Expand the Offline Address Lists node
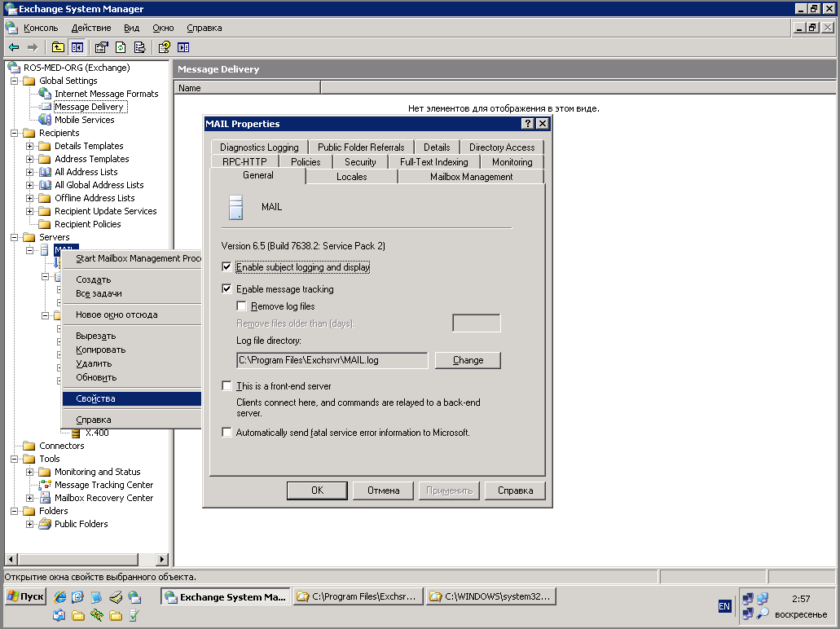Viewport: 840px width, 629px height. [x=30, y=198]
